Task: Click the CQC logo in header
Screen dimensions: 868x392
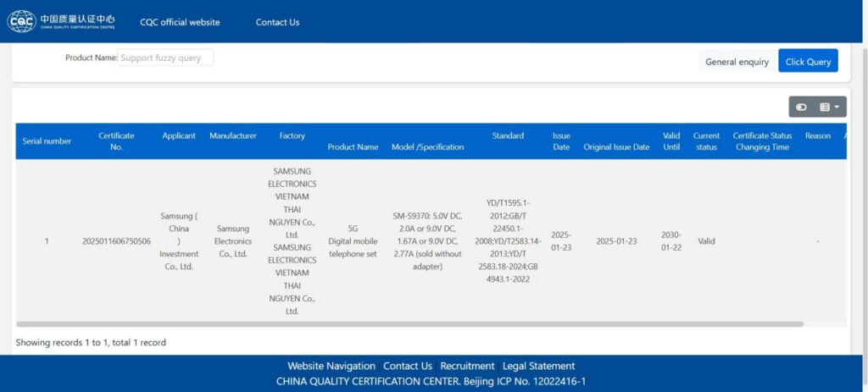Action: click(x=61, y=21)
